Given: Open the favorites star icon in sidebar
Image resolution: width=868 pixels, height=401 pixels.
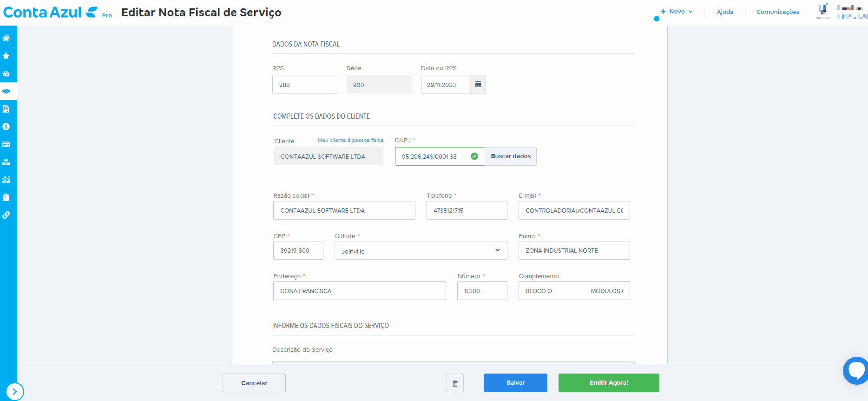Looking at the screenshot, I should tap(6, 56).
